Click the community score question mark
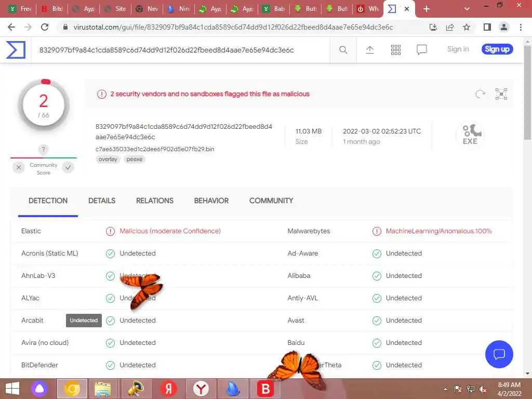The height and width of the screenshot is (399, 532). coord(43,149)
